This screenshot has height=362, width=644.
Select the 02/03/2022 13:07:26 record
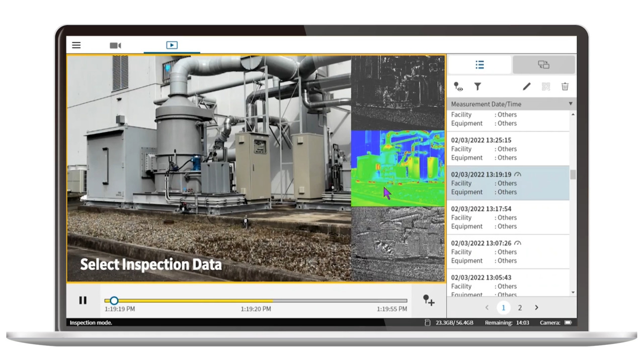coord(508,251)
